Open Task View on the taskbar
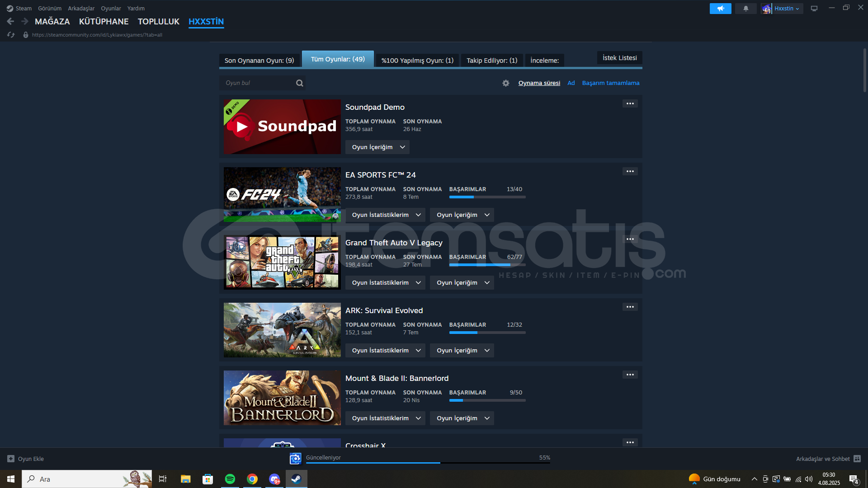 point(163,479)
